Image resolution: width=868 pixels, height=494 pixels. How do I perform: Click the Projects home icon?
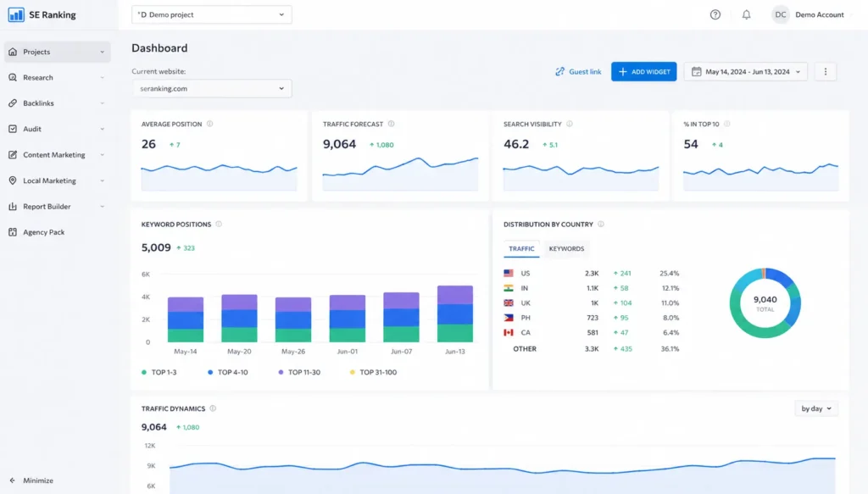[13, 52]
